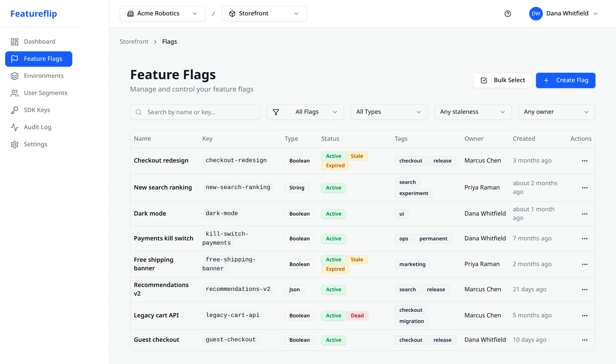Click the permanent tag on Payments kill switch

tap(433, 239)
